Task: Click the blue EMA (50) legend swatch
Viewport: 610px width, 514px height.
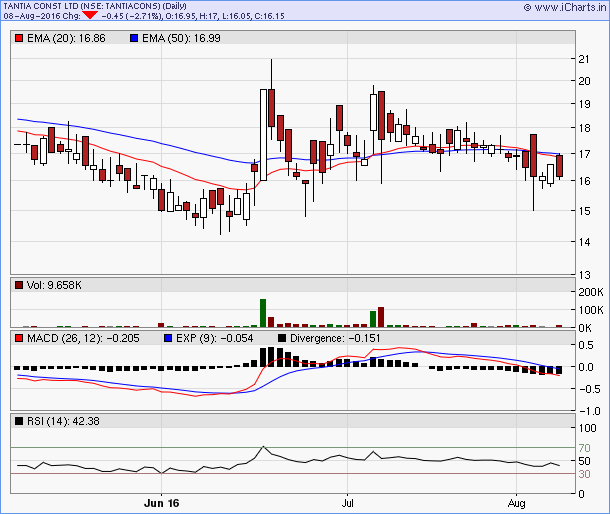Action: point(134,38)
